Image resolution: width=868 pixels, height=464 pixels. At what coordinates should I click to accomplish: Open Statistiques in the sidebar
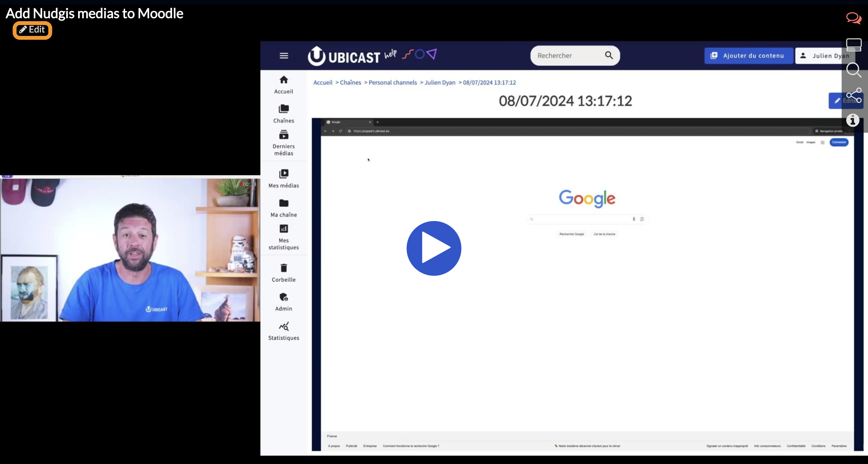click(x=284, y=331)
